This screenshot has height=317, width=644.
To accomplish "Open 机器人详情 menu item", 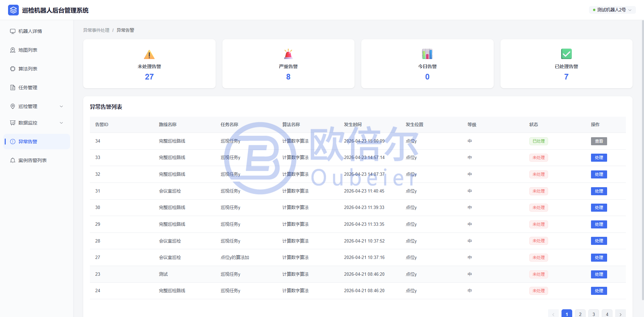I will click(37, 31).
